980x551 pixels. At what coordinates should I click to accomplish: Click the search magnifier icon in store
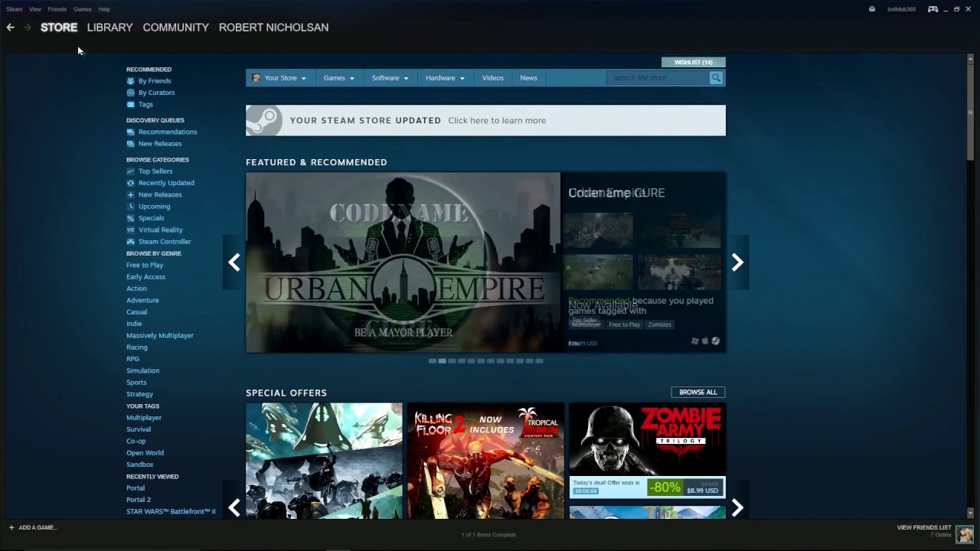[716, 78]
